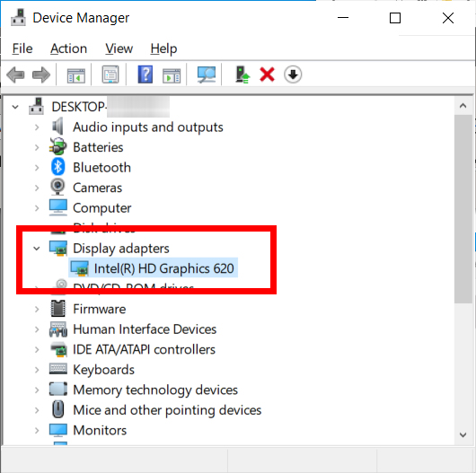Click the scrollbar down arrow

click(463, 435)
